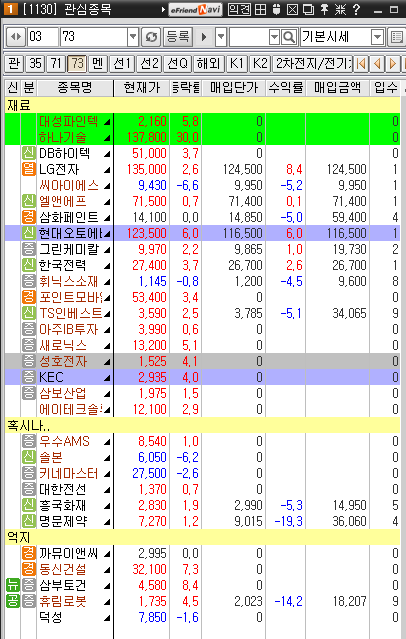Sort by the 종목명 column header

pos(75,88)
